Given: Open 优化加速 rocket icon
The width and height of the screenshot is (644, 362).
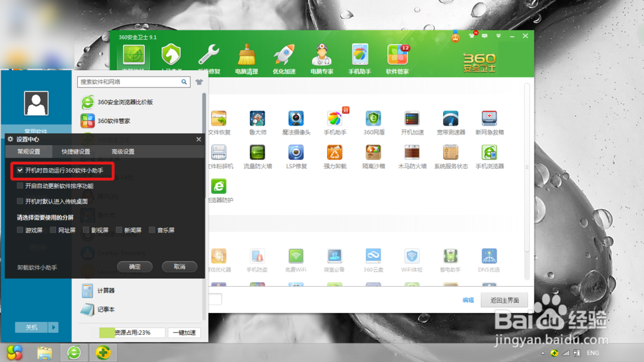Looking at the screenshot, I should point(284,59).
